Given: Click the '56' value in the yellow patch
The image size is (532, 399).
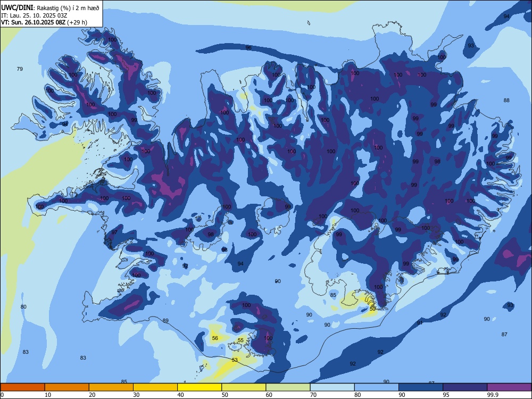Looking at the screenshot, I should [x=215, y=338].
